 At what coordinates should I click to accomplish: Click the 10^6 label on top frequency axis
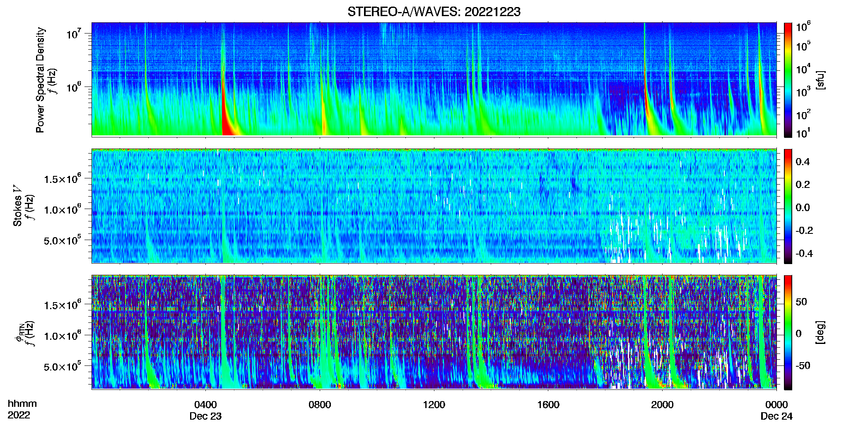tap(74, 87)
